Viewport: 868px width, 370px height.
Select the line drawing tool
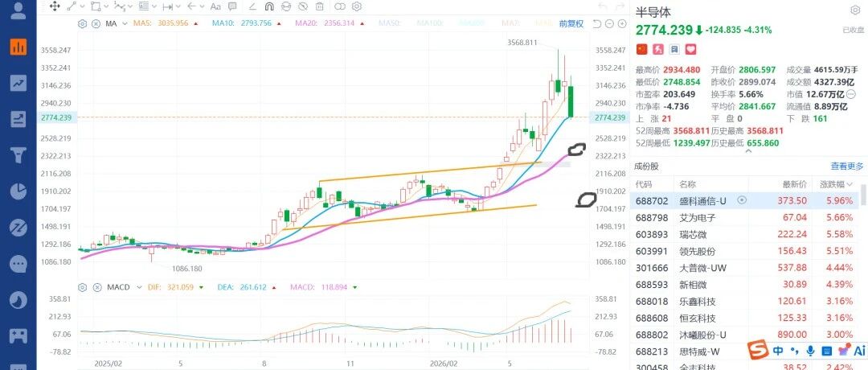point(72,6)
